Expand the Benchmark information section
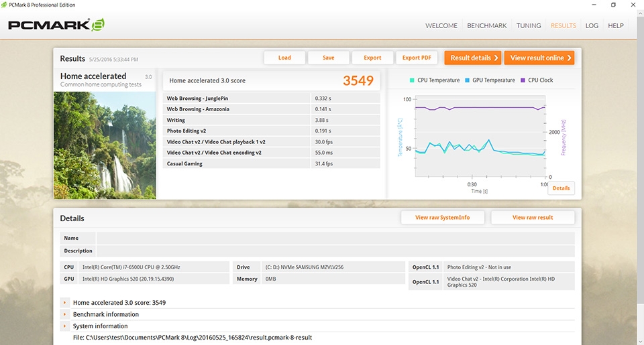The height and width of the screenshot is (345, 644). click(66, 314)
